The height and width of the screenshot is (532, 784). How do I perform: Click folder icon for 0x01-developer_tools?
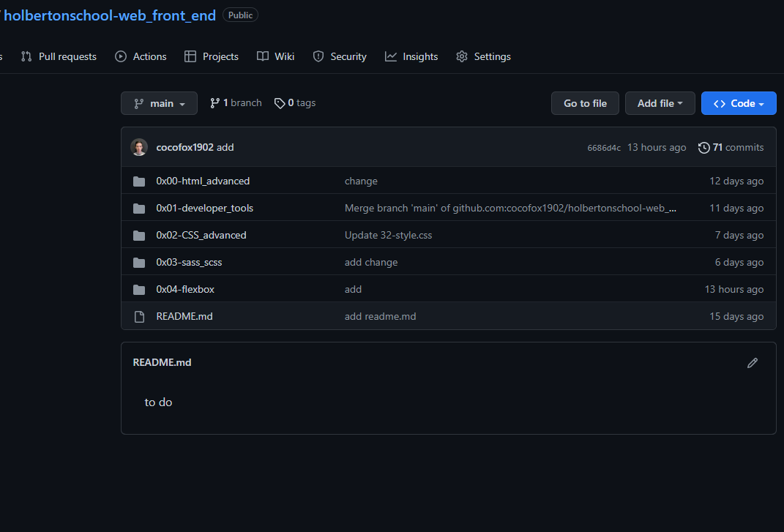coord(139,208)
